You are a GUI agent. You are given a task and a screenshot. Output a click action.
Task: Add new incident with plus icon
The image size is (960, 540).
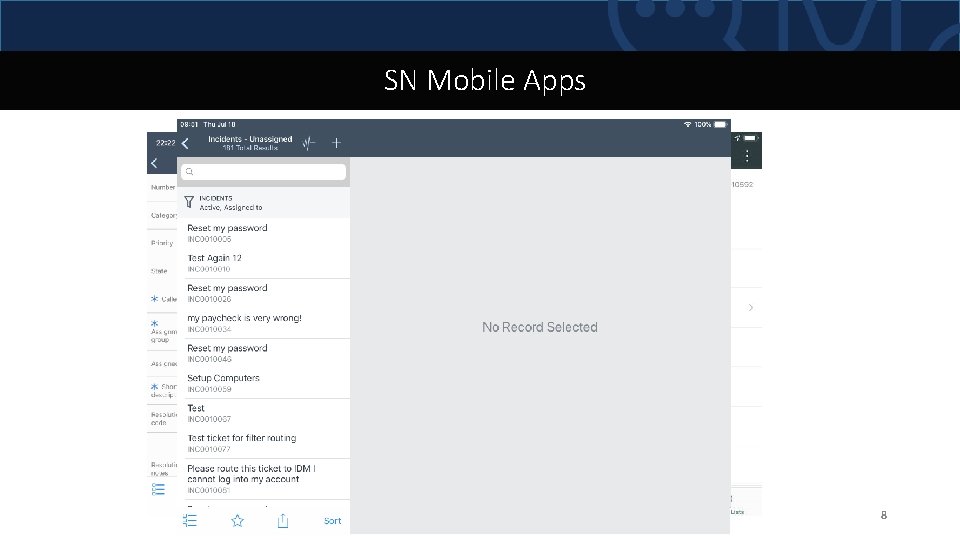click(x=336, y=143)
